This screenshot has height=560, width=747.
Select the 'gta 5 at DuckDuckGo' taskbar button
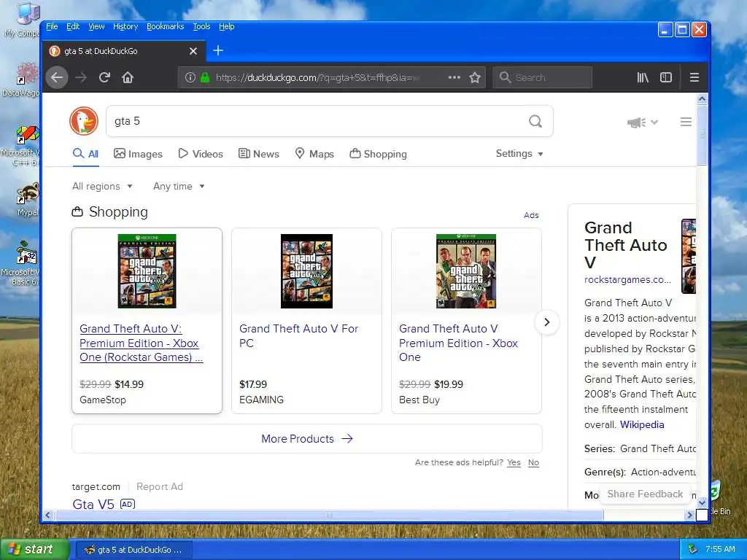point(134,550)
